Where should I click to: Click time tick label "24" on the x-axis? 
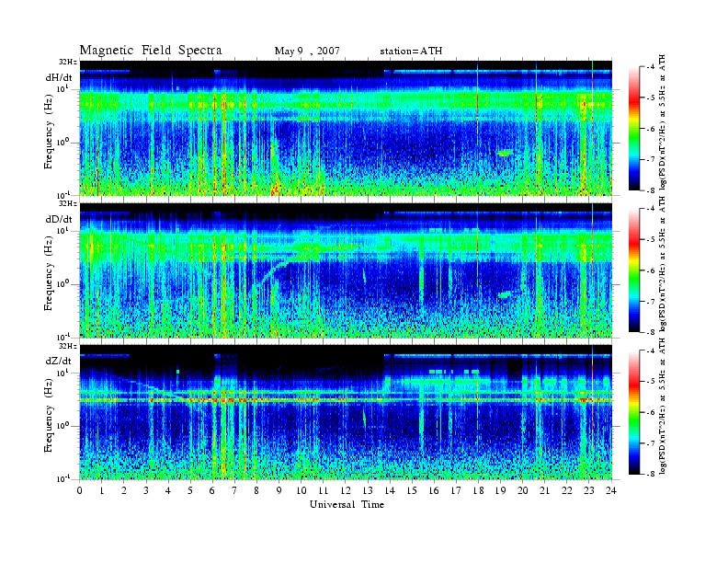click(611, 490)
